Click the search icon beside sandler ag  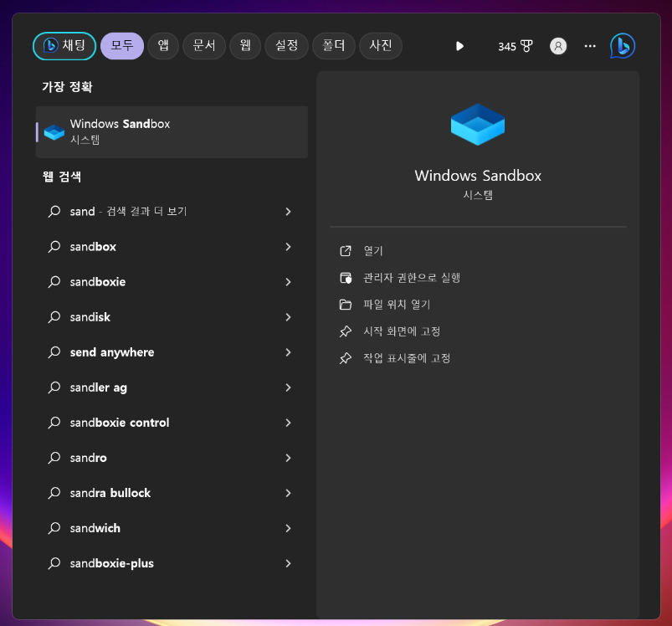[54, 387]
